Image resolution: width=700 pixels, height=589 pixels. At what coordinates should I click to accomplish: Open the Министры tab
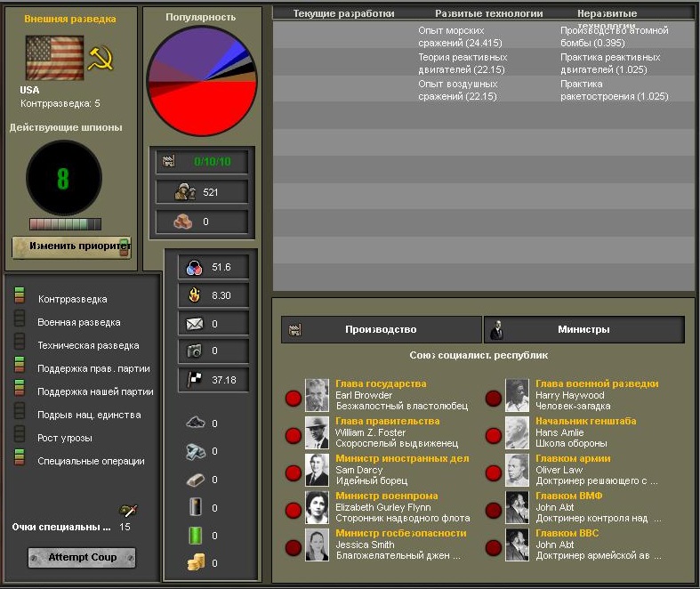pos(584,329)
